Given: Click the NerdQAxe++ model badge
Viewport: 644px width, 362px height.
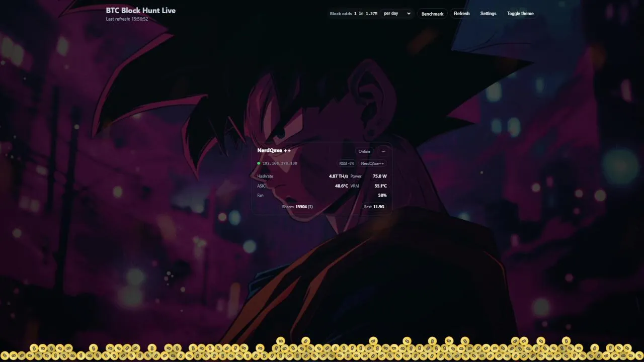Looking at the screenshot, I should pos(372,163).
